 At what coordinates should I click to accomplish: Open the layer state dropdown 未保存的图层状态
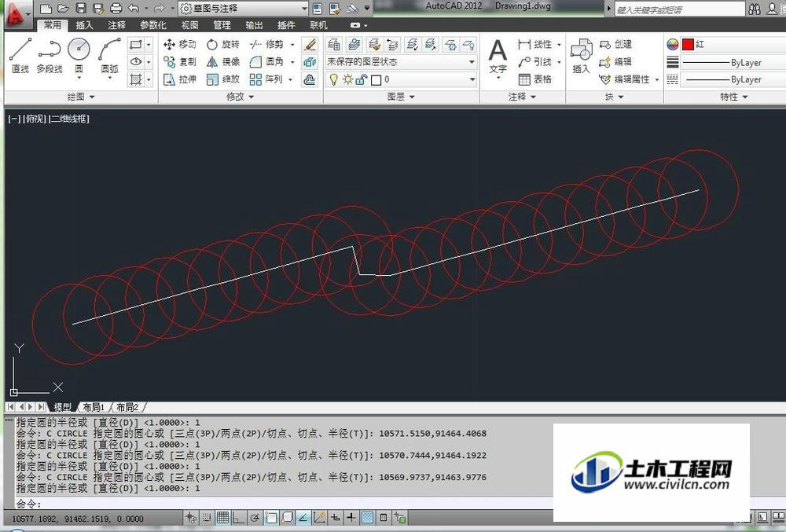[401, 61]
